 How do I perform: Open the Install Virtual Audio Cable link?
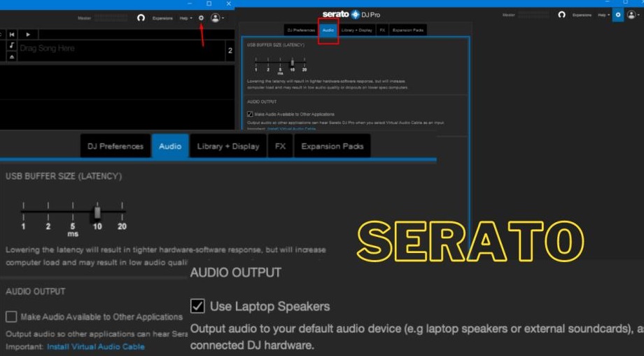pyautogui.click(x=96, y=347)
